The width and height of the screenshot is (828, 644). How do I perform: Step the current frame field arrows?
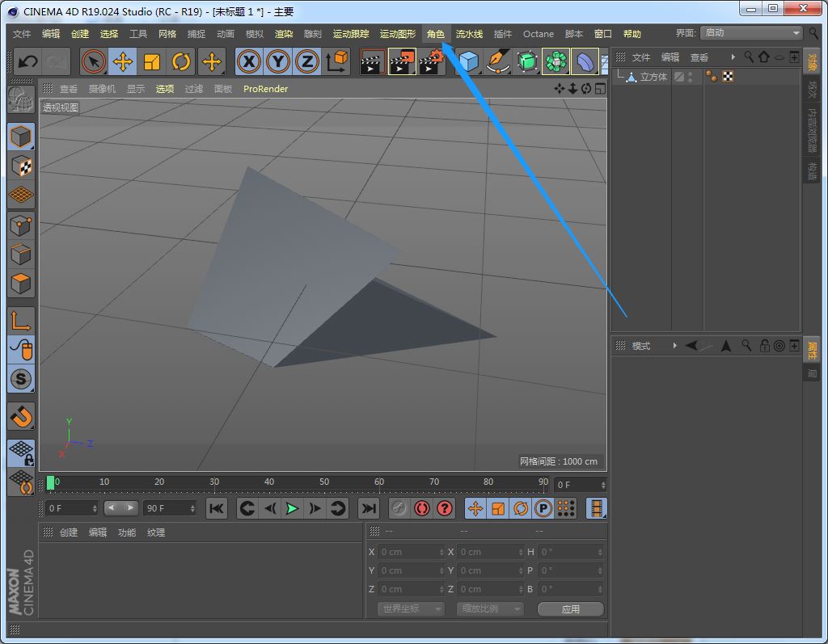pos(603,485)
